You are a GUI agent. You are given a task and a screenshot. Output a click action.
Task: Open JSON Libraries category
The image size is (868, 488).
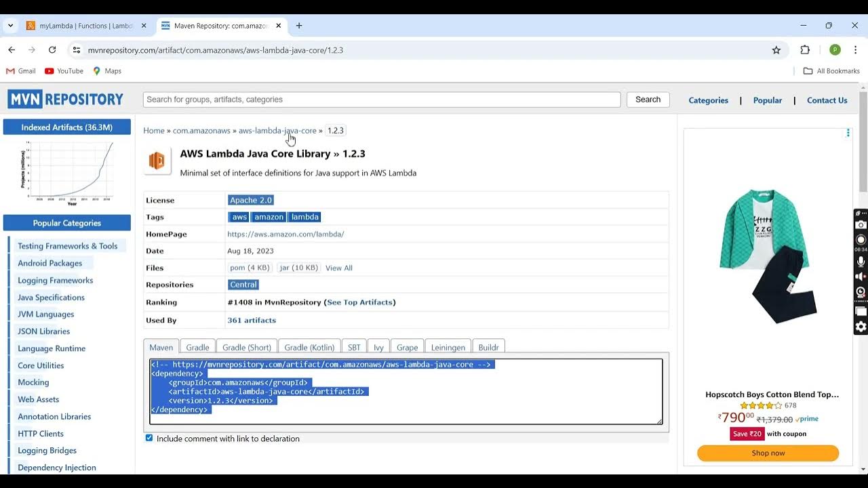click(44, 331)
